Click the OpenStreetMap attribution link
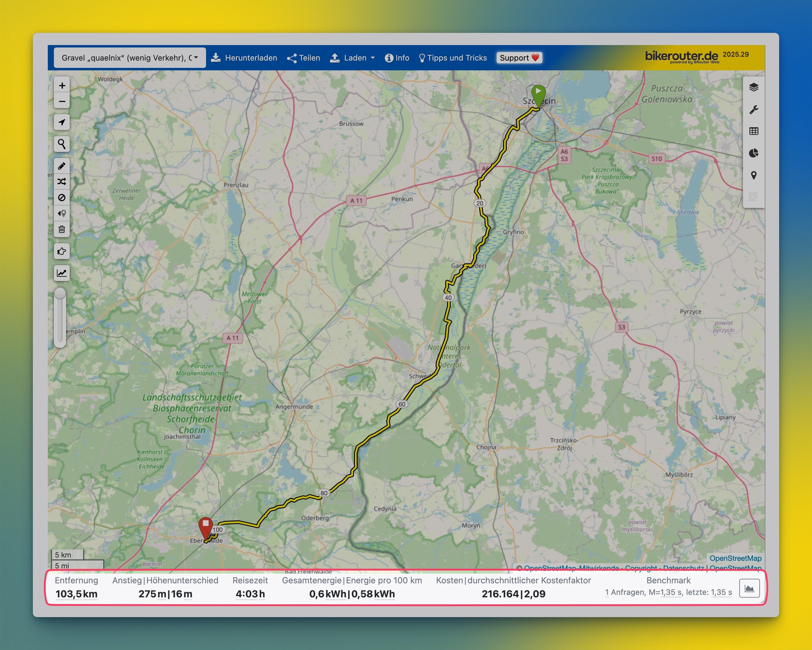Viewport: 812px width, 650px height. pyautogui.click(x=735, y=558)
